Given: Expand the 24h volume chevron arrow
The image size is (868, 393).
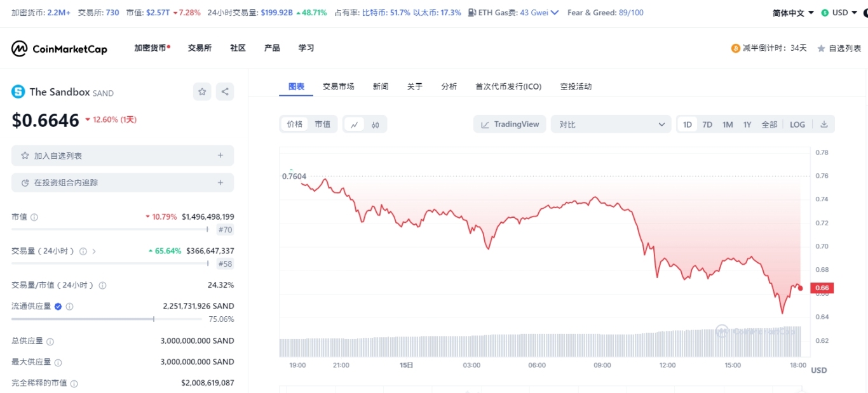Looking at the screenshot, I should (94, 251).
